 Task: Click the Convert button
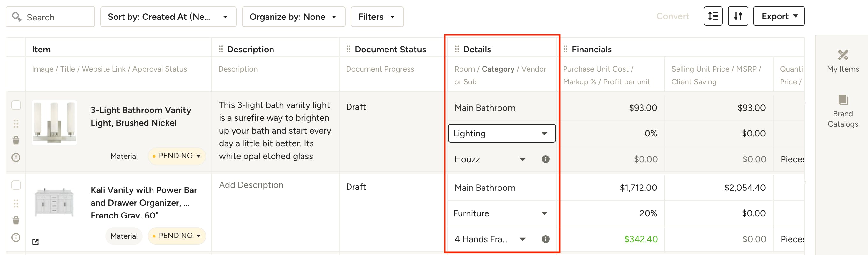pos(672,16)
